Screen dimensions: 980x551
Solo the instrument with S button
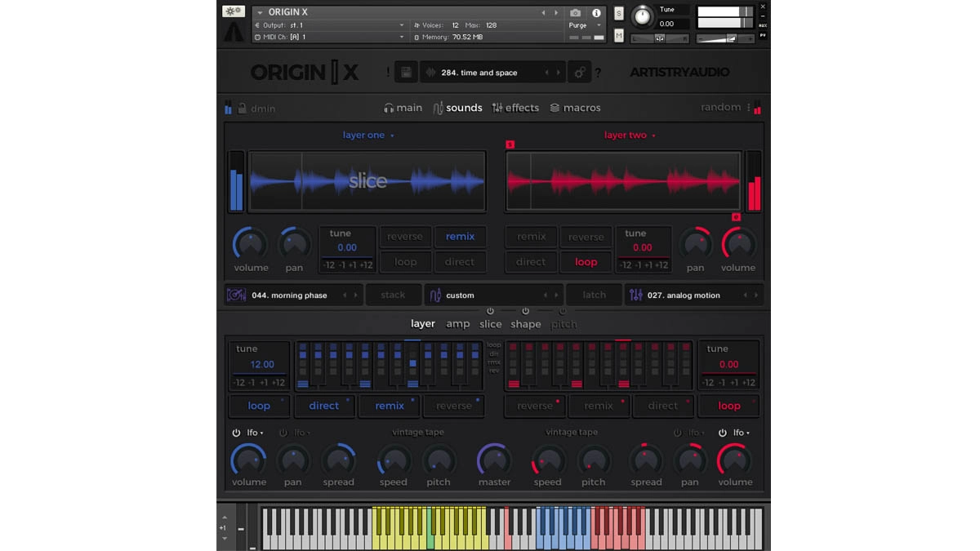coord(619,13)
